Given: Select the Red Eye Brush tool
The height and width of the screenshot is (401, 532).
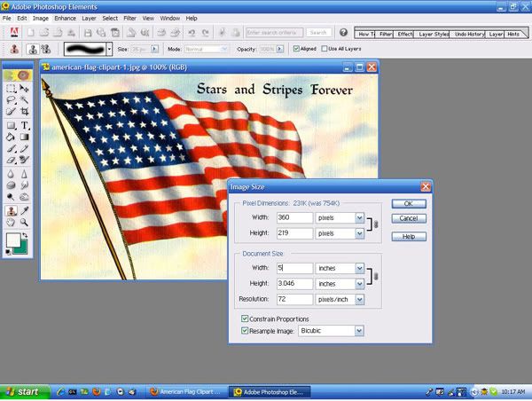Looking at the screenshot, I should pos(24,160).
